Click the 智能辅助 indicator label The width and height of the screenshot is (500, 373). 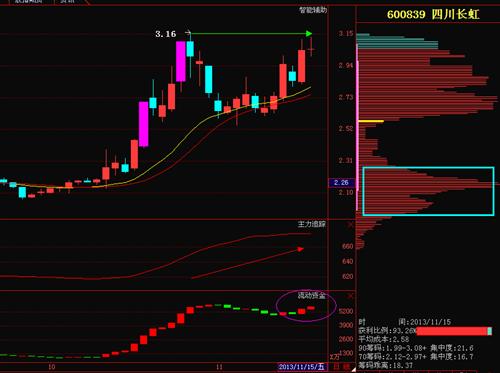pyautogui.click(x=313, y=10)
